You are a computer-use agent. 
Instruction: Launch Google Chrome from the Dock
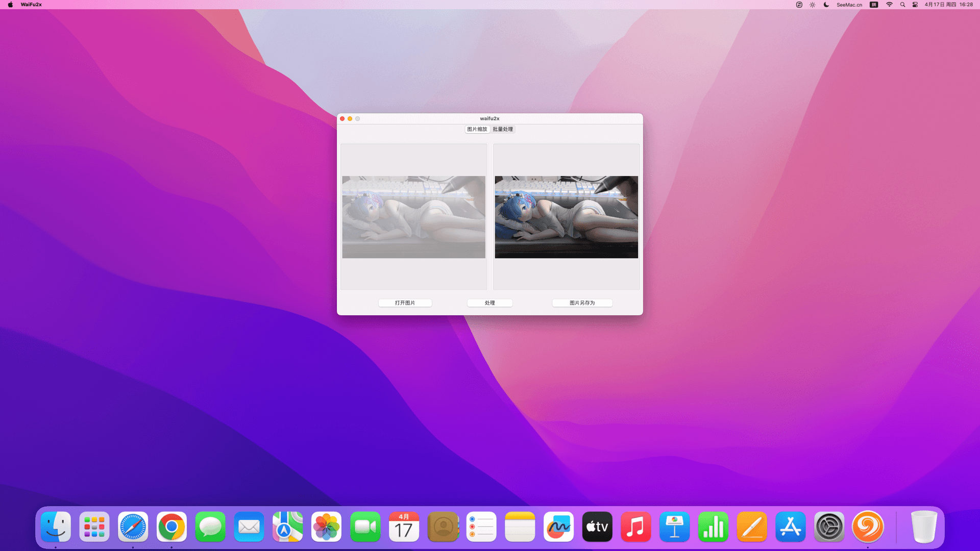(171, 527)
